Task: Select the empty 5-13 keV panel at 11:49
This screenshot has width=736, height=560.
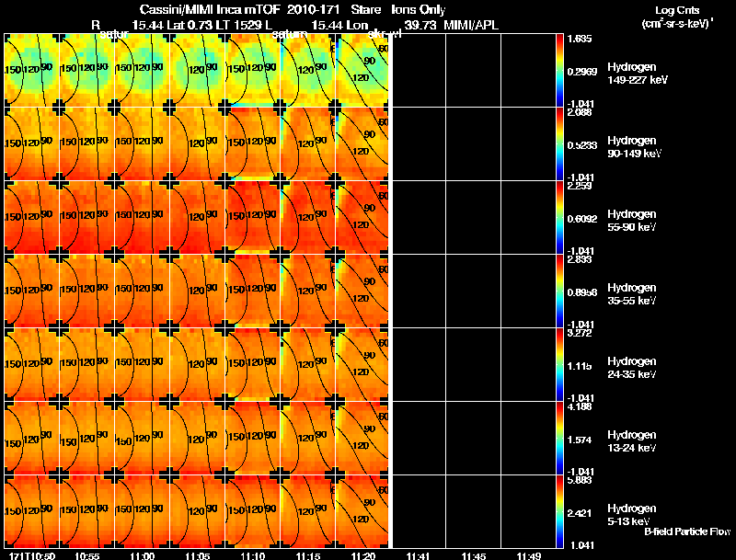Action: point(528,511)
